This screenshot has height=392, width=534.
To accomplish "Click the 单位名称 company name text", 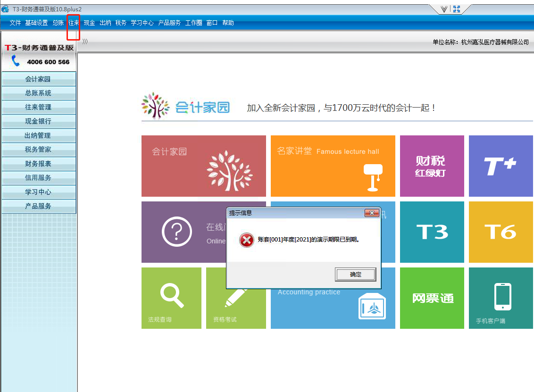I will (481, 42).
